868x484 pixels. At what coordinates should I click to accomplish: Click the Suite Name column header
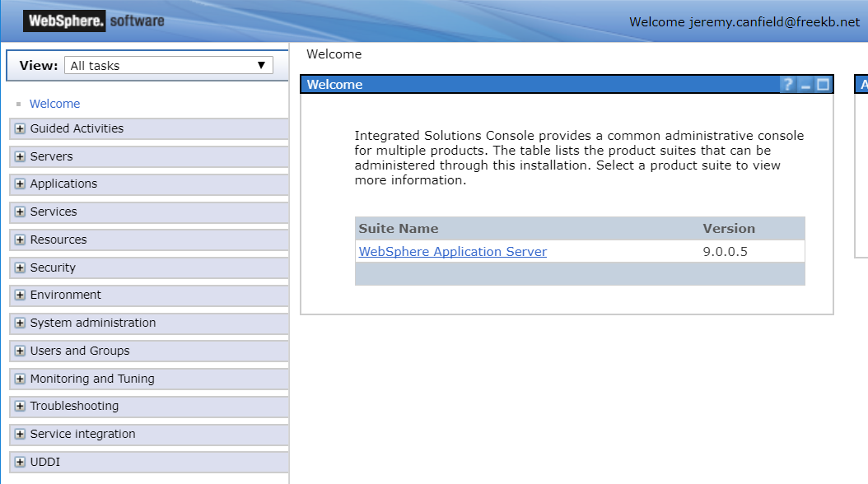[399, 229]
